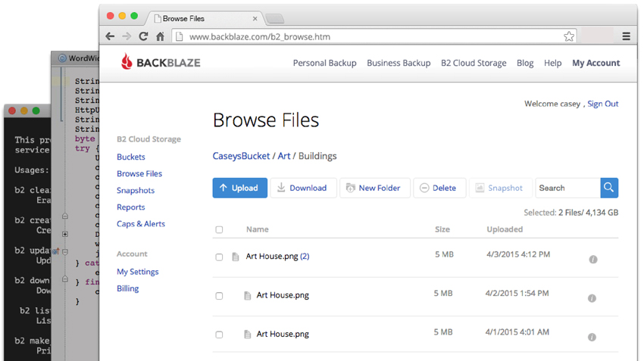
Task: Open Caps & Alerts in the sidebar
Action: click(141, 223)
